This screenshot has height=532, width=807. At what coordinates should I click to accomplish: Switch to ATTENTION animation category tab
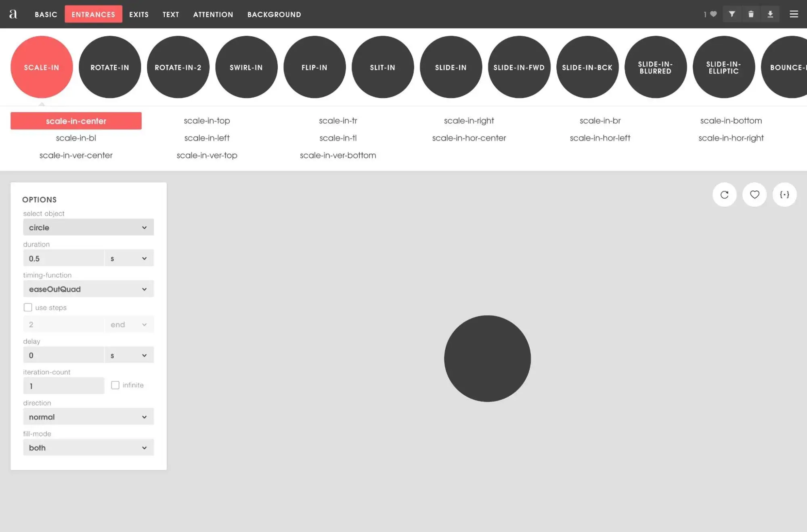213,14
